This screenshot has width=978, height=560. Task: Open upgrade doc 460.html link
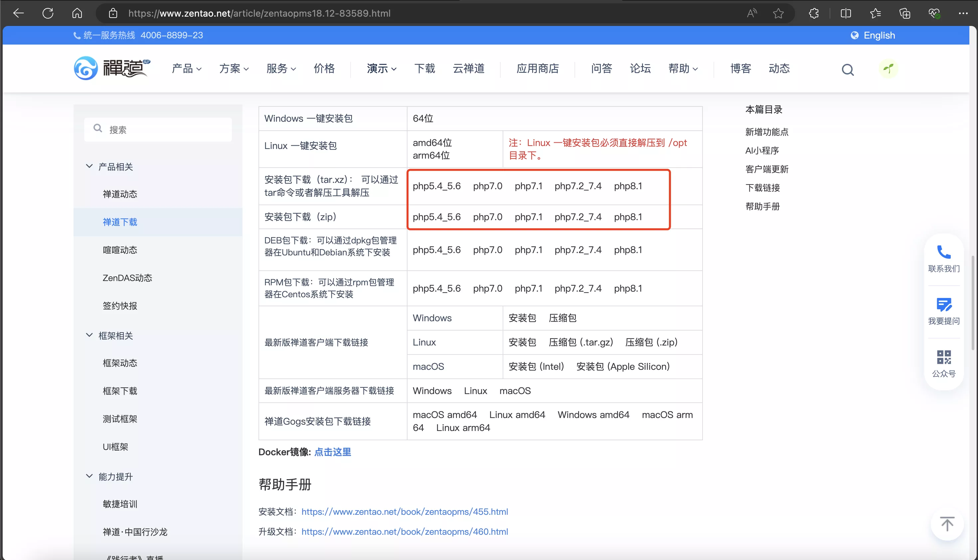pos(405,531)
